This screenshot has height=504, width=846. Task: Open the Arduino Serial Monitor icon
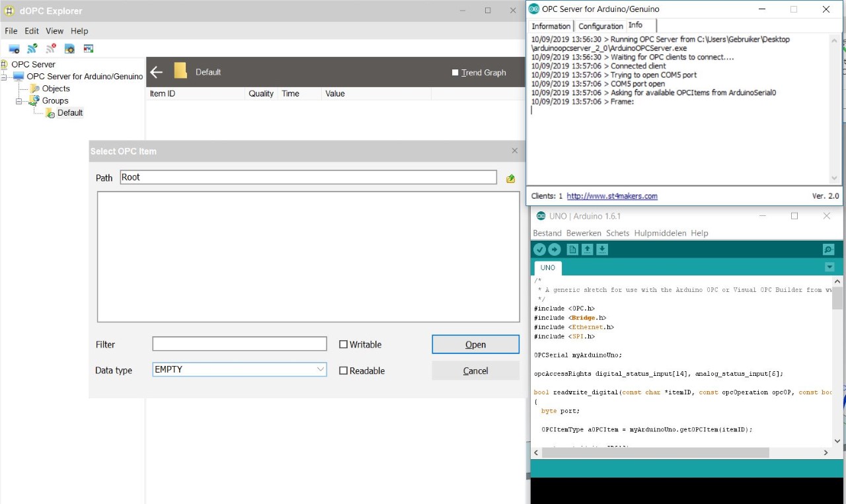point(828,249)
